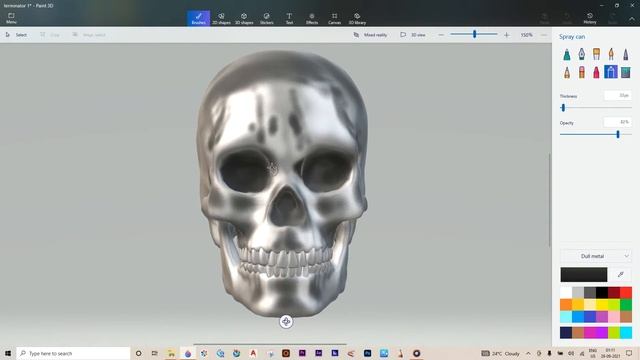
Task: Zoom in with the plus button
Action: click(x=507, y=35)
